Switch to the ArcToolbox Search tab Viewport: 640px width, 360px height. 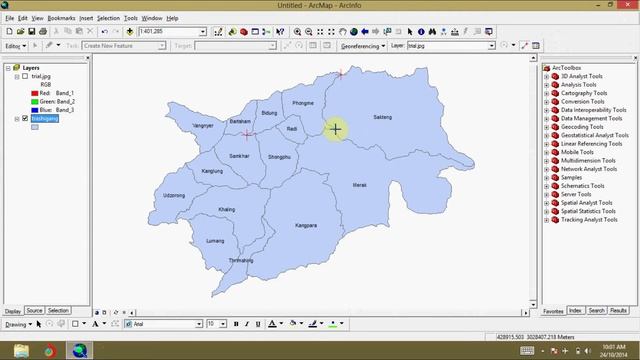pos(596,311)
